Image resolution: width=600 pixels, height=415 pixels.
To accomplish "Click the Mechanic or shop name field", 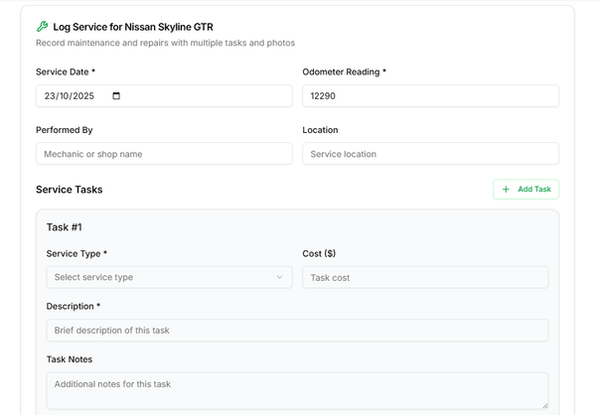I will pos(164,154).
